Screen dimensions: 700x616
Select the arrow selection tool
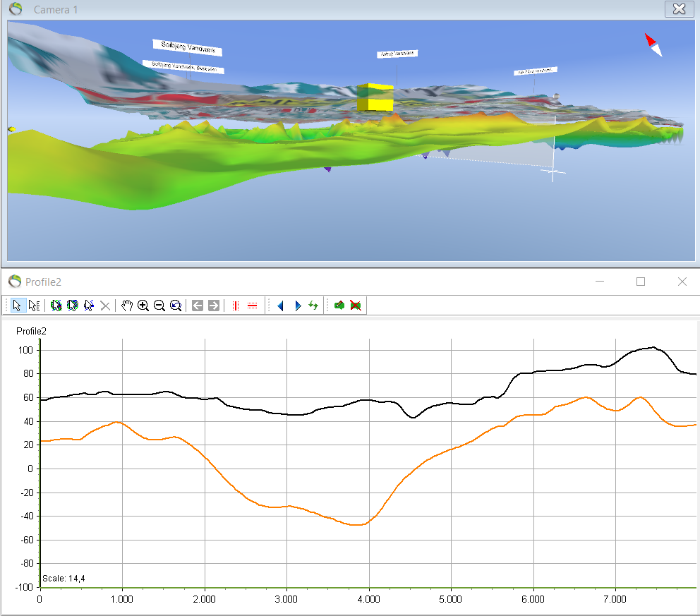[x=17, y=305]
